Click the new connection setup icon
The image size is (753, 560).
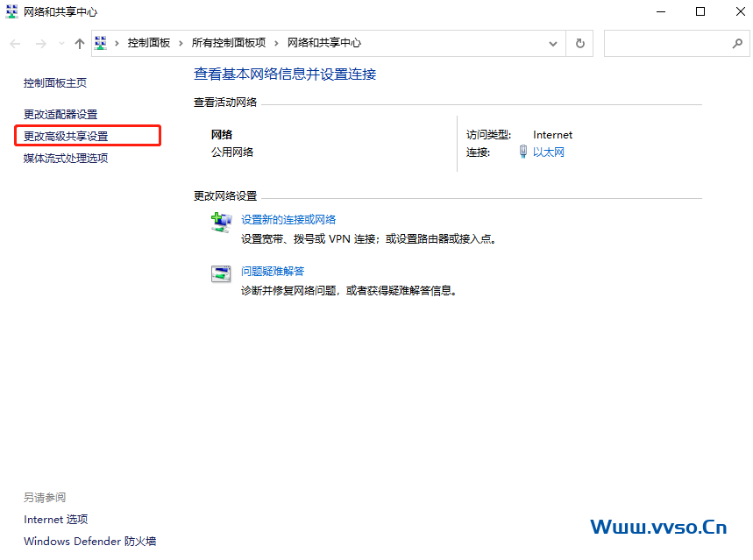tap(221, 223)
